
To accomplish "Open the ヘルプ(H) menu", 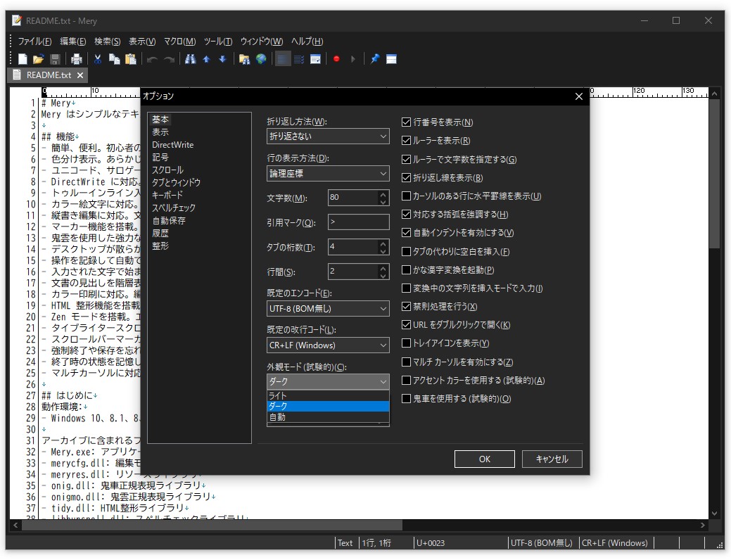I will click(307, 42).
